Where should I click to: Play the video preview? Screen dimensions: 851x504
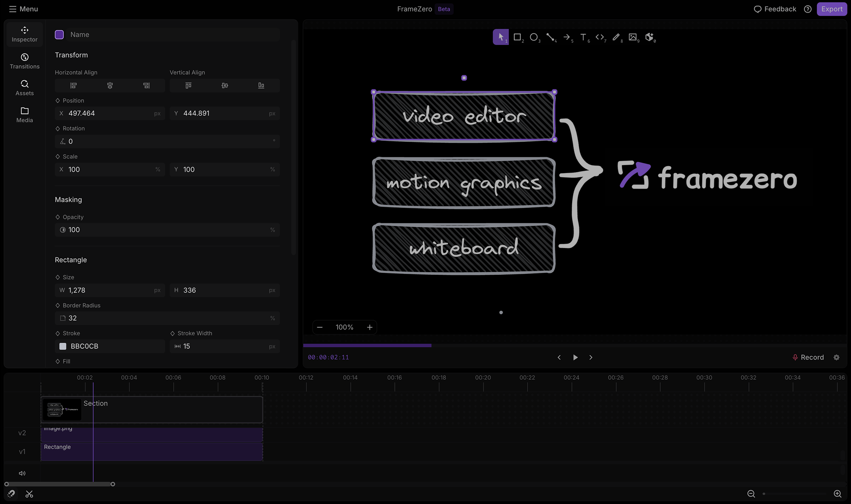575,357
